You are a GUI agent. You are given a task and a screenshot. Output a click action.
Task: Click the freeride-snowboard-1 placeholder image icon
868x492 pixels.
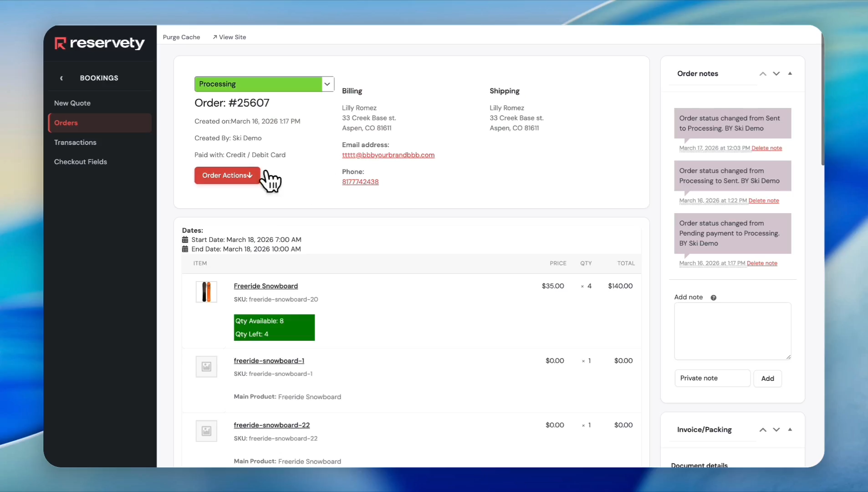(x=206, y=367)
